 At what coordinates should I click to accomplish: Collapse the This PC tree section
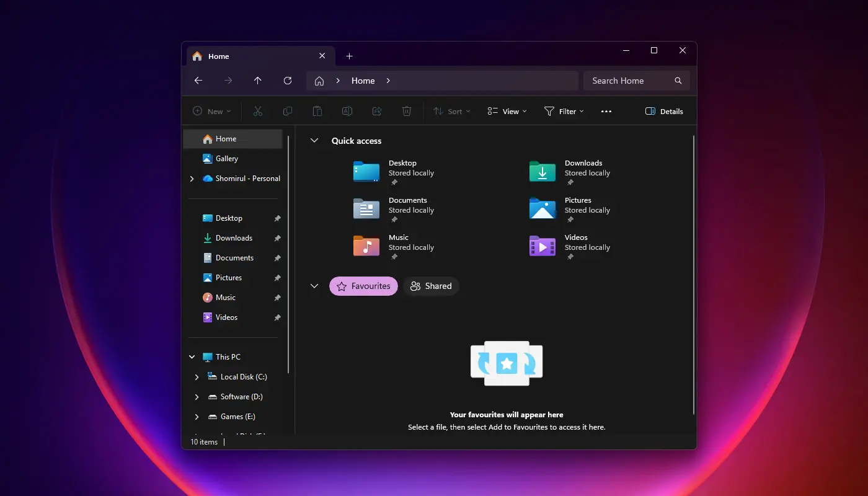tap(192, 356)
